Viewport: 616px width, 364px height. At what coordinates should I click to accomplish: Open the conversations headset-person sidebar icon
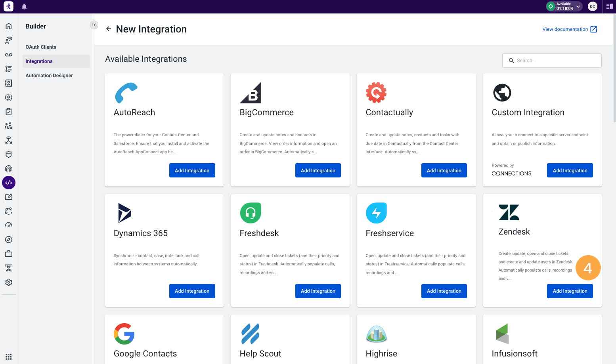pos(9,40)
